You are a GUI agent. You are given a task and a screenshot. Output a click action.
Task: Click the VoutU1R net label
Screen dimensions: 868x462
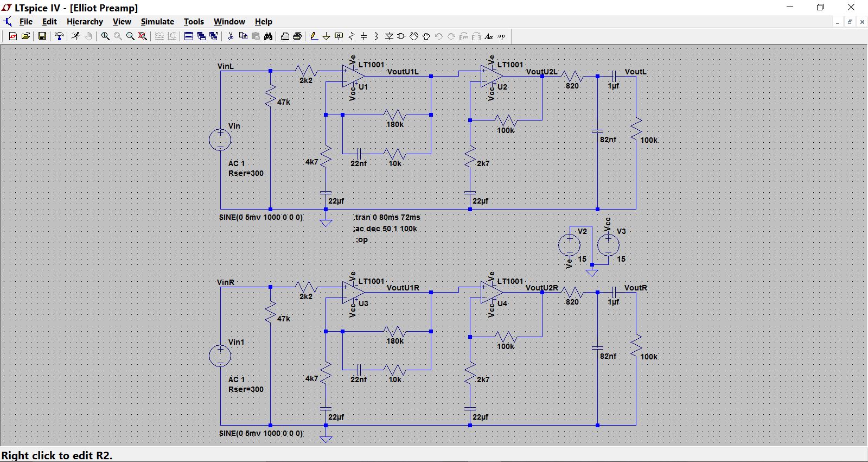pos(403,288)
